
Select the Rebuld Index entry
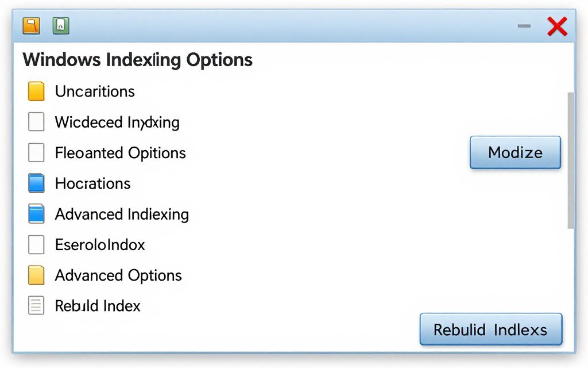point(98,305)
